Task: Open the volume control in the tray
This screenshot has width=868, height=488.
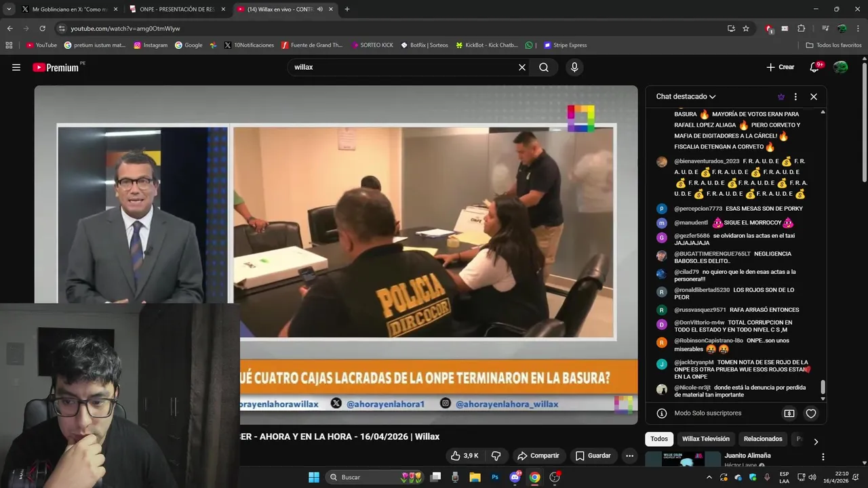Action: pyautogui.click(x=812, y=477)
